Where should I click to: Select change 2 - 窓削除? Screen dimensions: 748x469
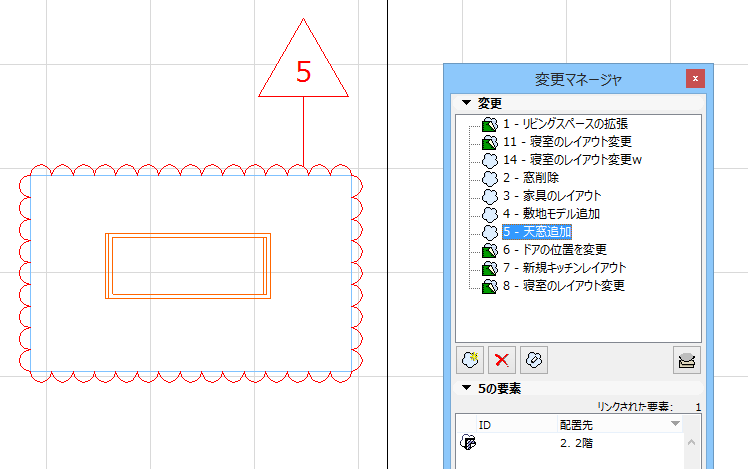(531, 178)
